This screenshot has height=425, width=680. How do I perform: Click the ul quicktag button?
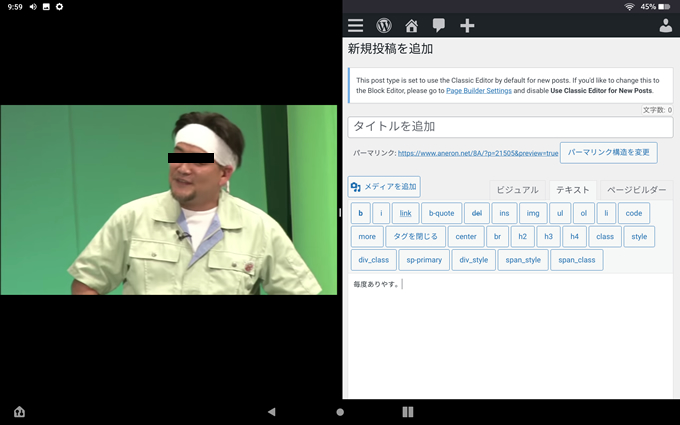(560, 213)
